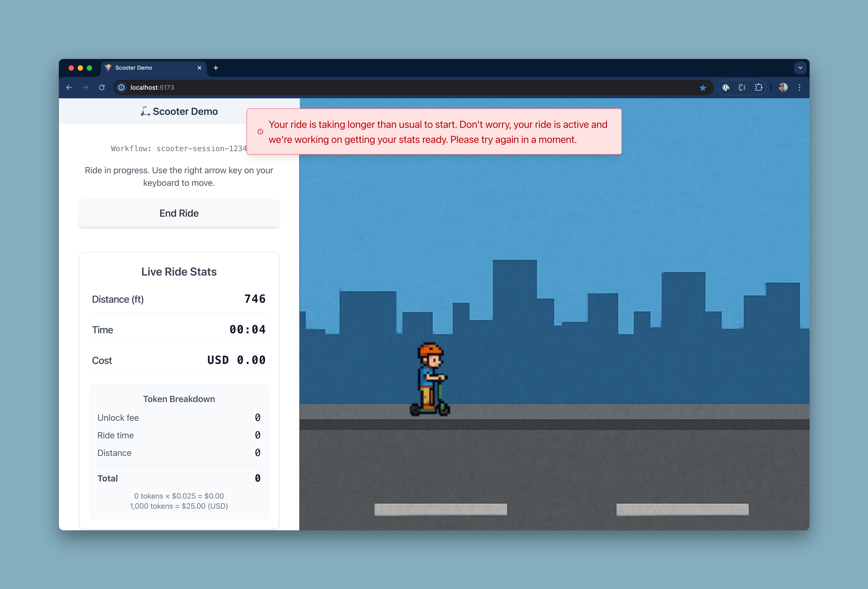Click the site info icon in address bar
Image resolution: width=868 pixels, height=589 pixels.
pos(121,87)
